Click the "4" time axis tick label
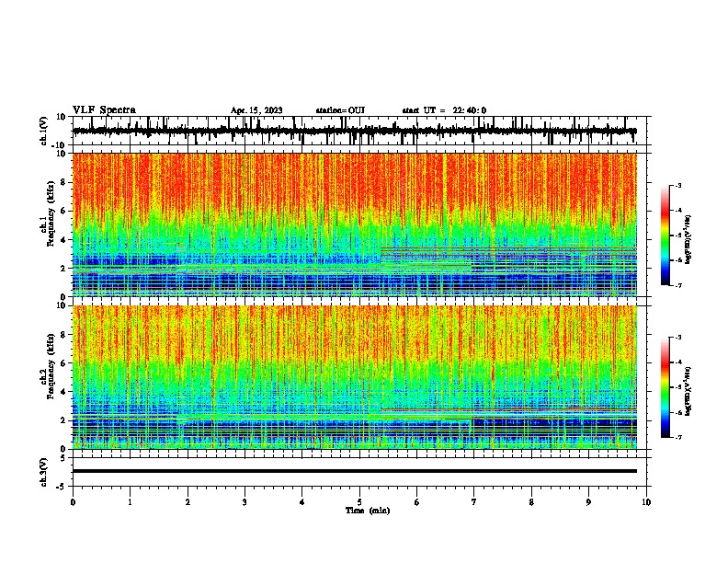The width and height of the screenshot is (728, 563). point(302,502)
